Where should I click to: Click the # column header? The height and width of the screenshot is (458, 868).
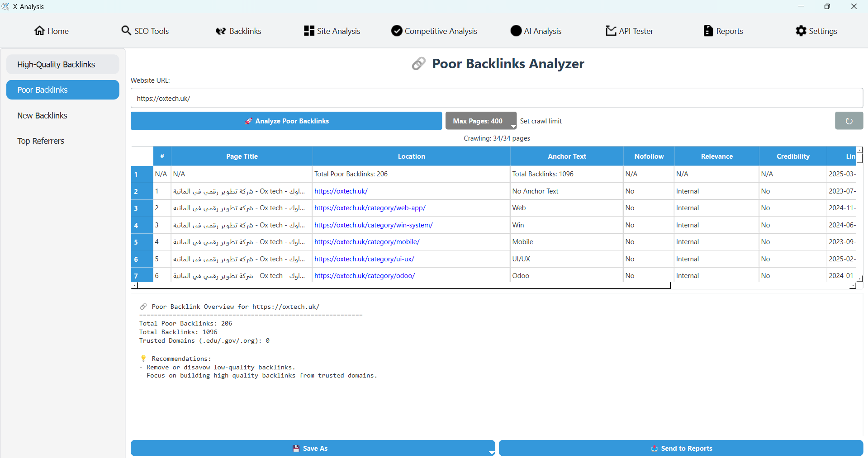point(162,156)
